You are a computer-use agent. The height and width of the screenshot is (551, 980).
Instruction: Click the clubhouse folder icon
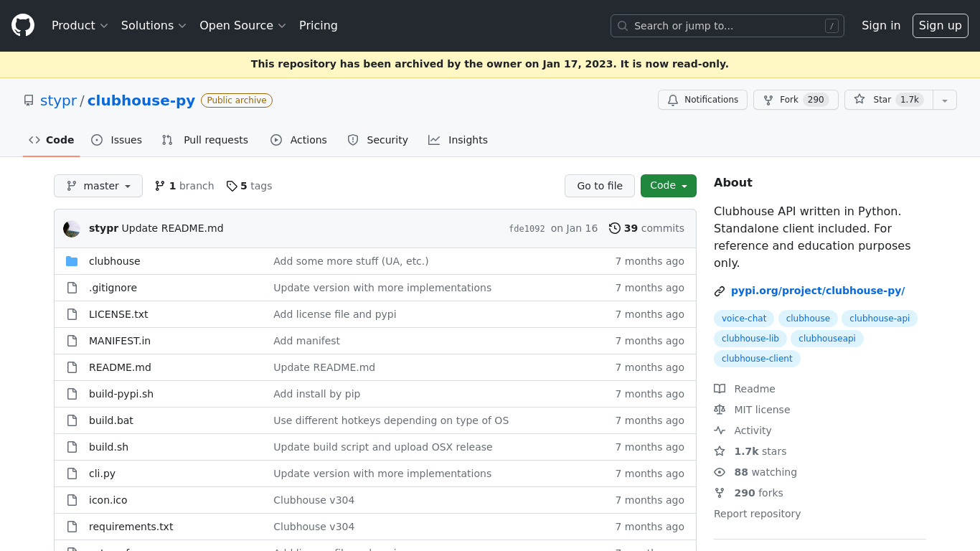[72, 261]
